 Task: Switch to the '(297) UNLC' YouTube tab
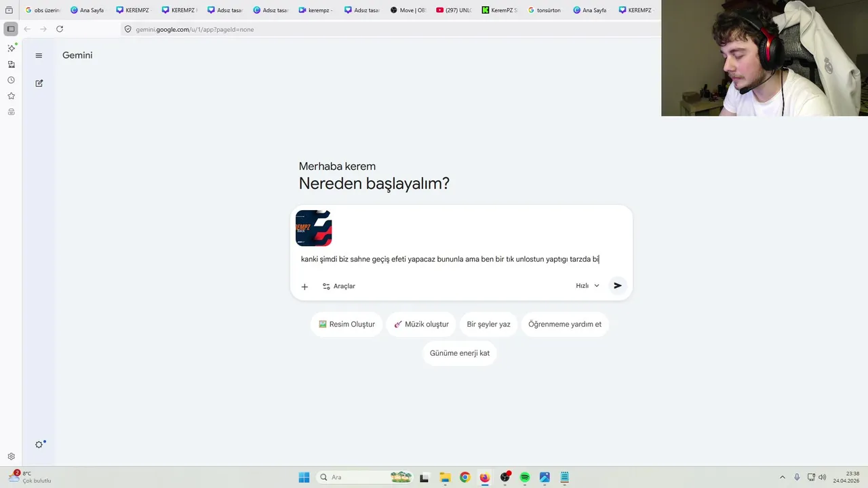click(453, 10)
